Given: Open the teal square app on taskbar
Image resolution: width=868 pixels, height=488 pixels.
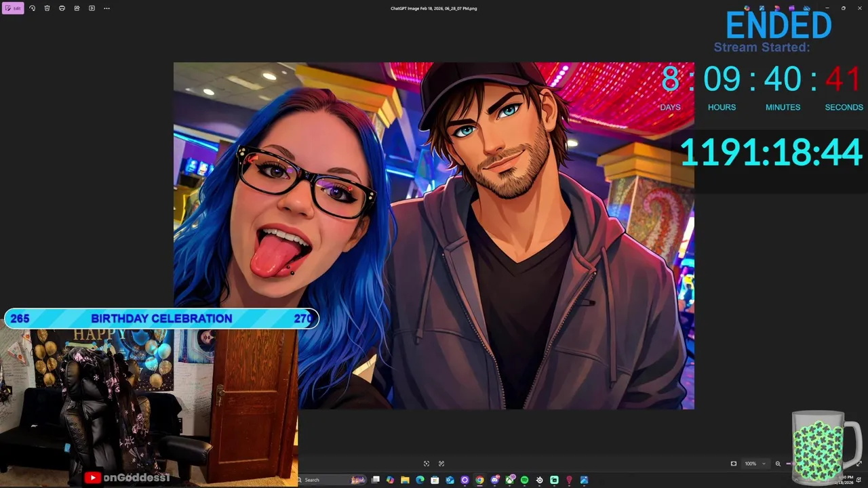Looking at the screenshot, I should [x=554, y=480].
